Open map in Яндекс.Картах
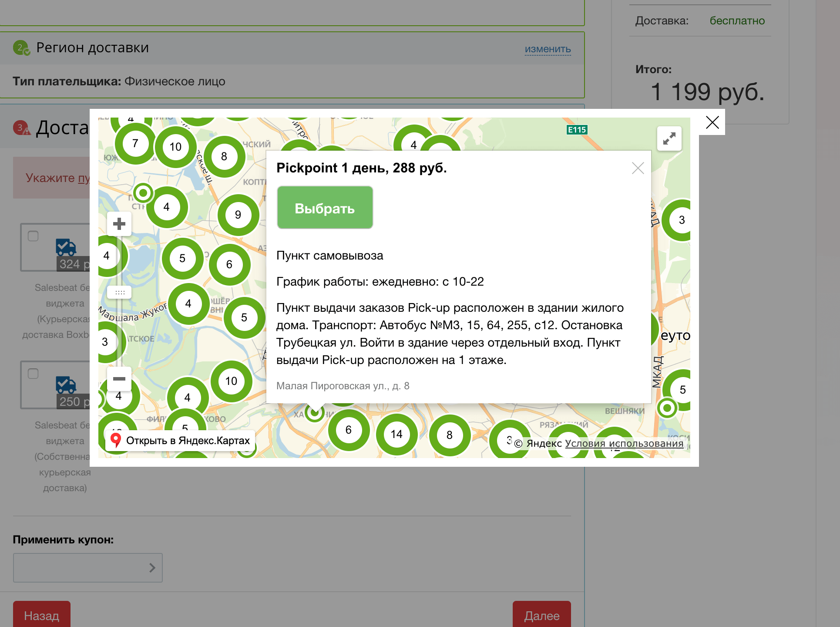This screenshot has height=627, width=840. (x=180, y=441)
